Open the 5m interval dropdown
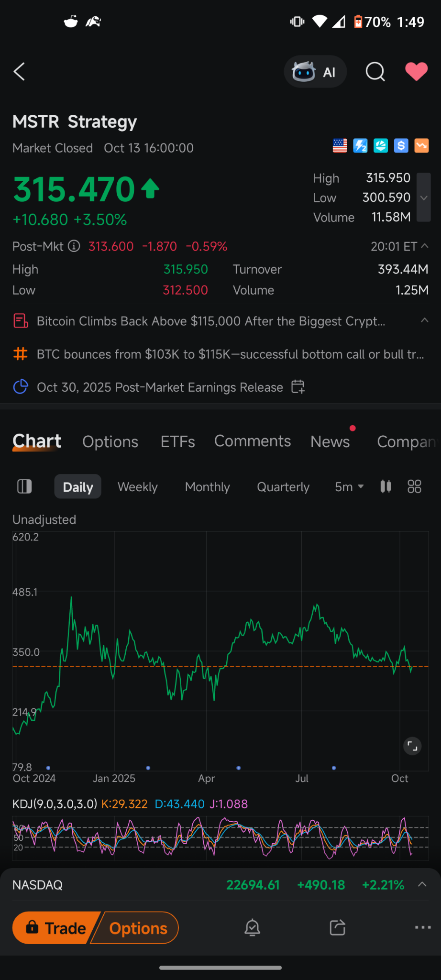Image resolution: width=441 pixels, height=980 pixels. [x=349, y=487]
